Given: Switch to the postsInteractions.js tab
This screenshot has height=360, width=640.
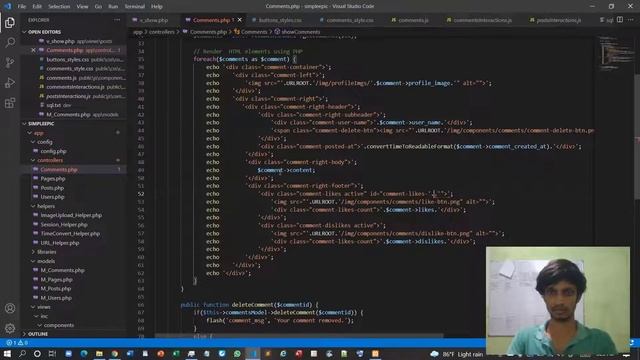Looking at the screenshot, I should coord(558,20).
